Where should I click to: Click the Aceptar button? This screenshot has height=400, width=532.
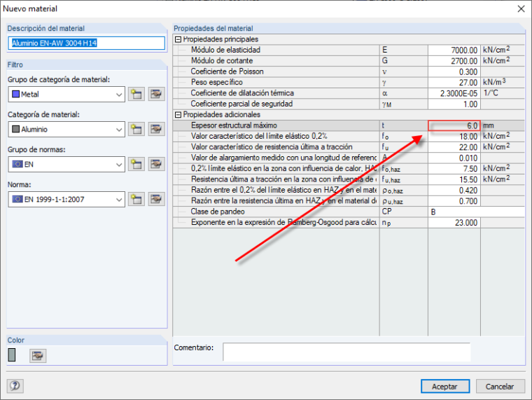click(445, 386)
